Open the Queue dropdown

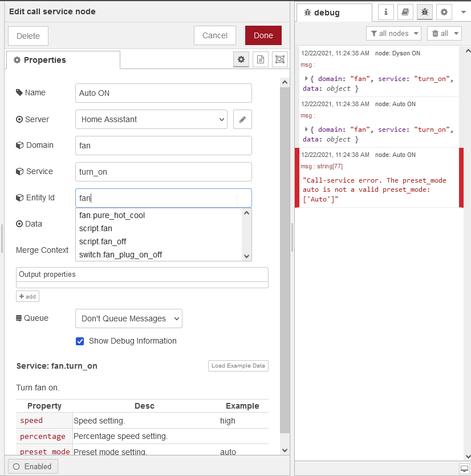128,318
